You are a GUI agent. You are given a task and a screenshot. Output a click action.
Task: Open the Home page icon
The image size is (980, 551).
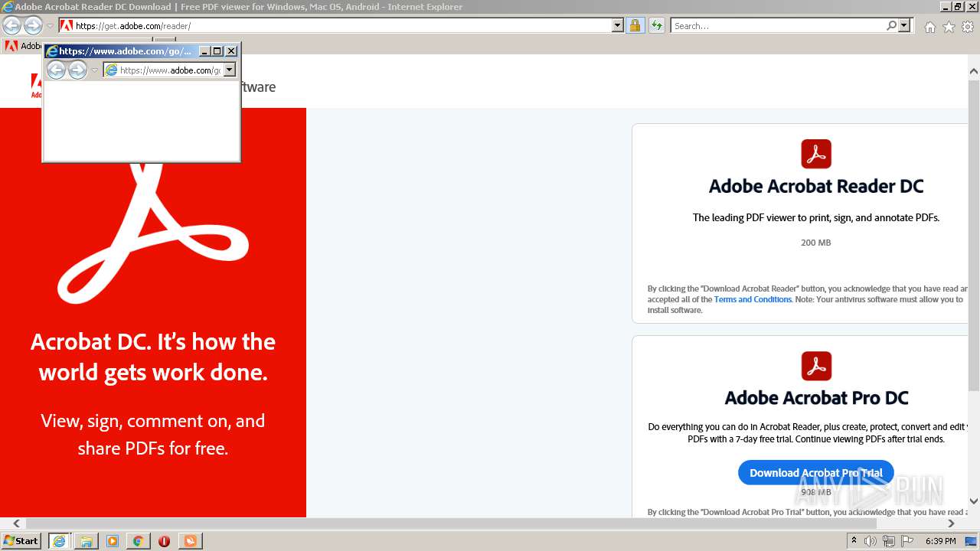(x=929, y=27)
